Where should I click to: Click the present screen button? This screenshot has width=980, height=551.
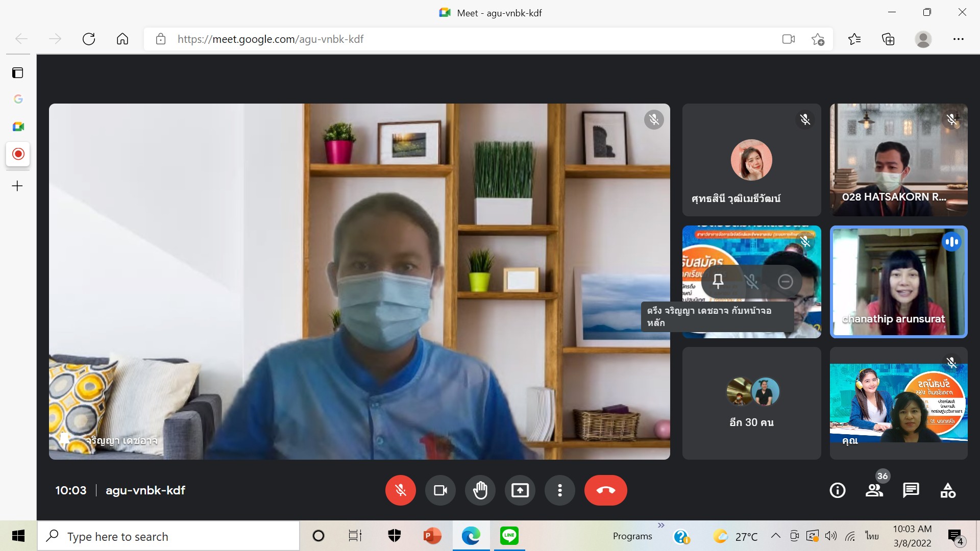tap(520, 490)
